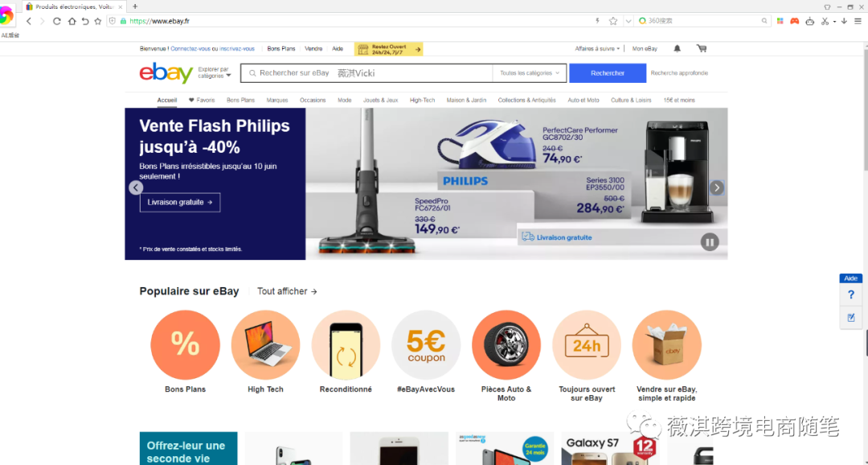Image resolution: width=868 pixels, height=465 pixels.
Task: Open Reconditionné phone circle
Action: [346, 345]
